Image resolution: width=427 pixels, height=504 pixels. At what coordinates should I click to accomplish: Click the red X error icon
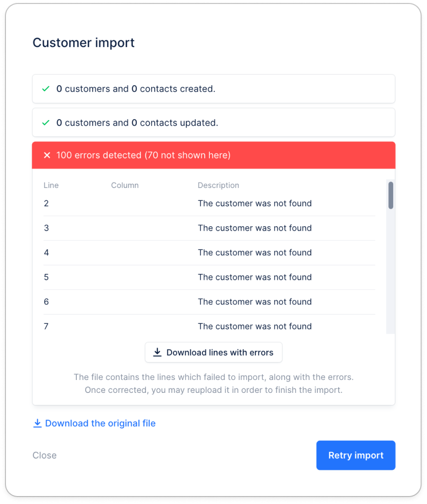(47, 155)
